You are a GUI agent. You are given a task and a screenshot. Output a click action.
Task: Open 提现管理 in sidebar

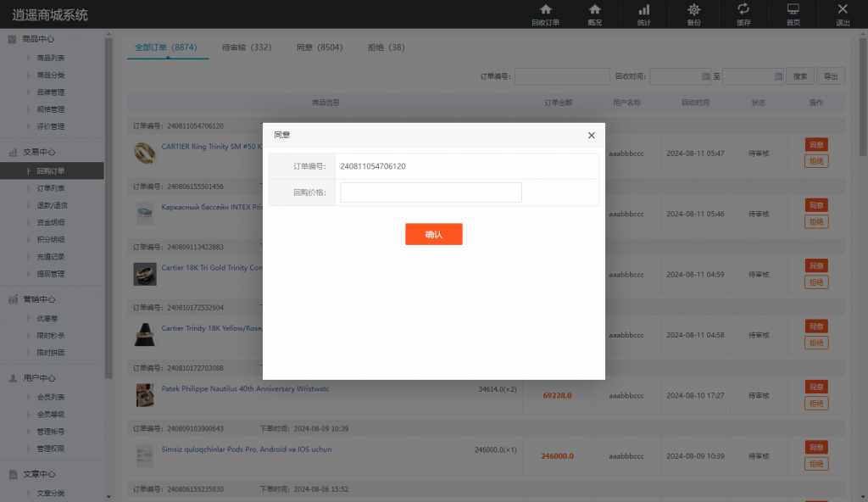(50, 274)
